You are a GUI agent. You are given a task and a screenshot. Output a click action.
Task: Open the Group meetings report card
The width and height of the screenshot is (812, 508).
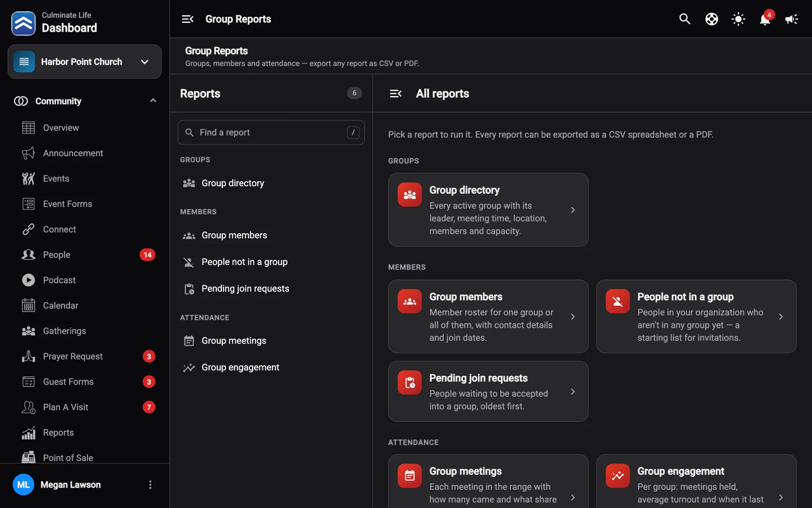488,482
